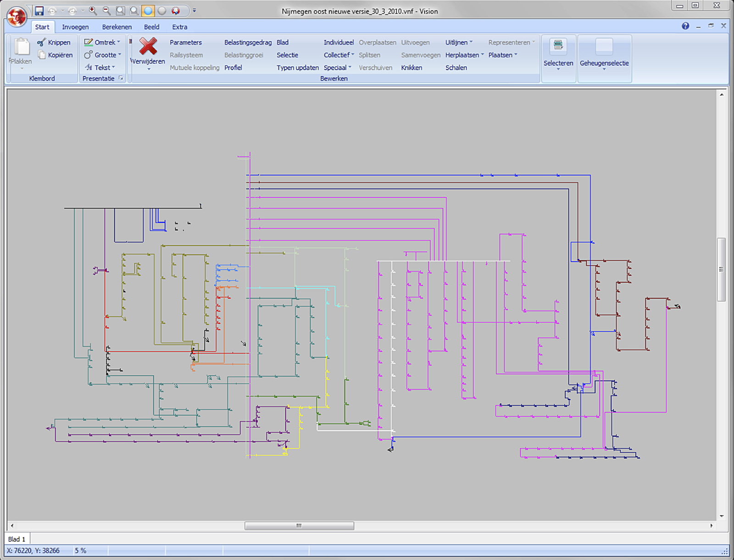Switch to the Berekenen ribbon tab

click(x=117, y=27)
